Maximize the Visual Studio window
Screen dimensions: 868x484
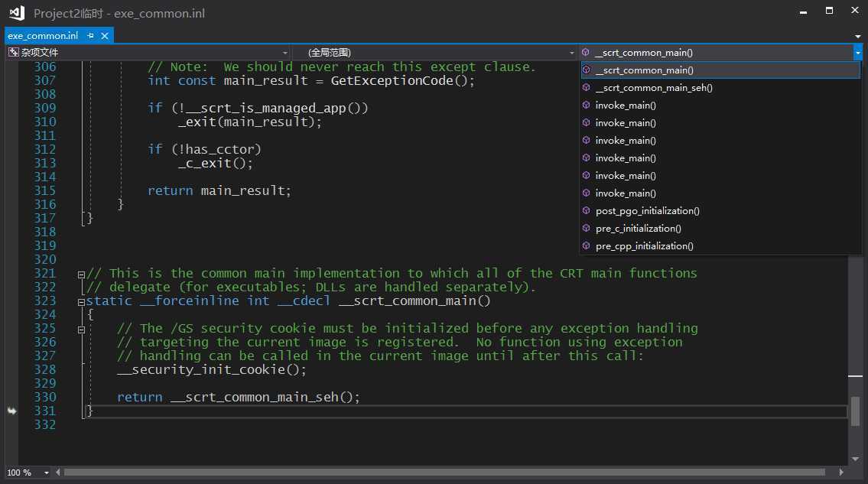coord(829,11)
